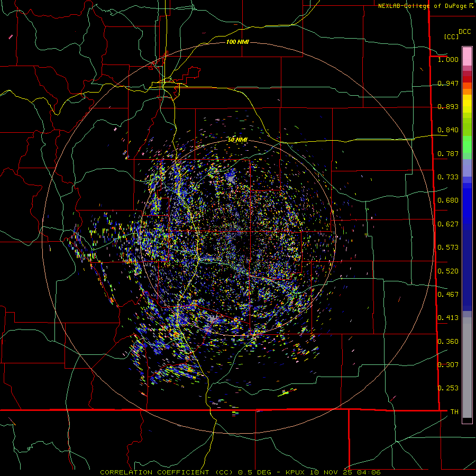Click the 0.360 value on the color scale
This screenshot has height=476, width=476.
[x=448, y=342]
